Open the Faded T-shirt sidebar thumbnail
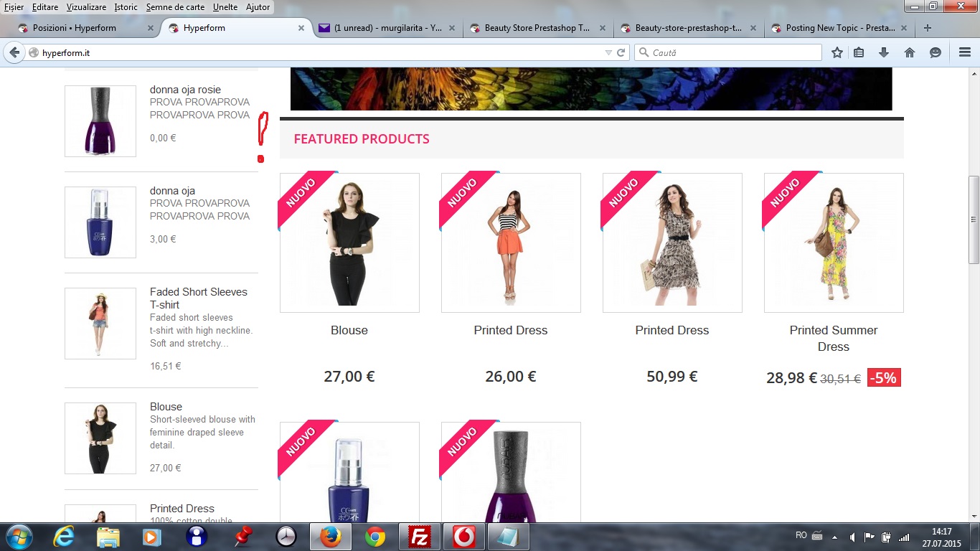 100,324
